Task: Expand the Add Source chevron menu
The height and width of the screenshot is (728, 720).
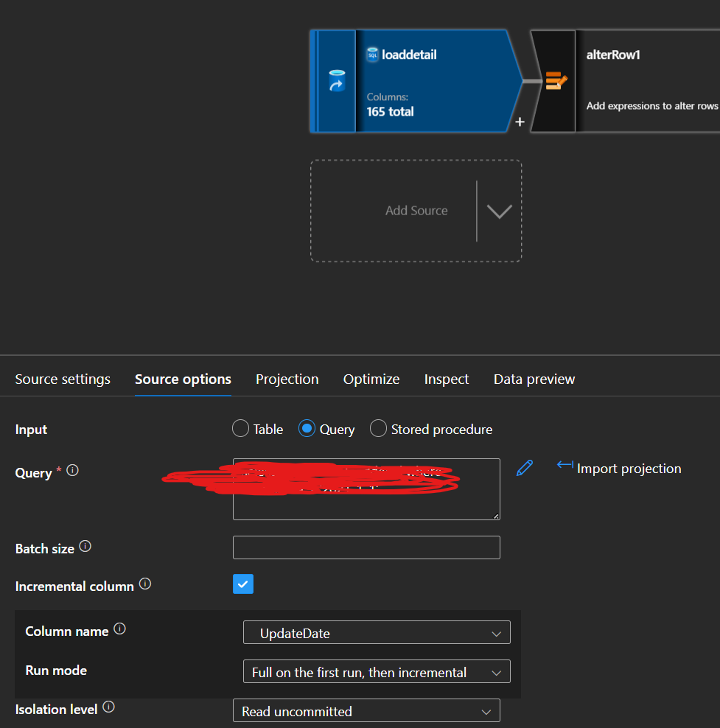Action: [x=500, y=211]
